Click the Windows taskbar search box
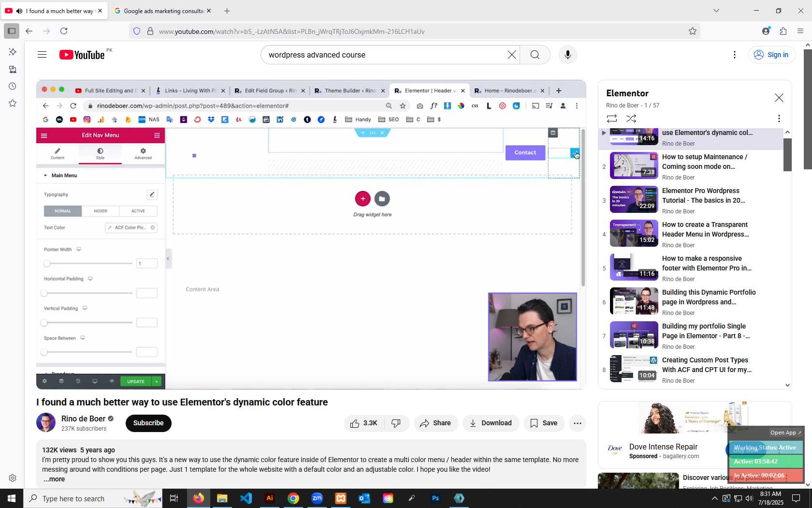 point(93,498)
